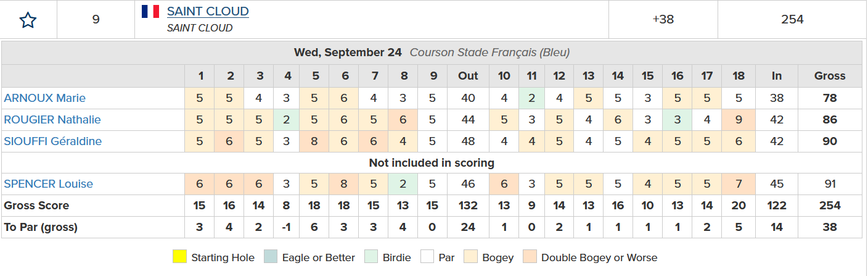Click the French flag icon
The height and width of the screenshot is (276, 868).
pyautogui.click(x=150, y=11)
